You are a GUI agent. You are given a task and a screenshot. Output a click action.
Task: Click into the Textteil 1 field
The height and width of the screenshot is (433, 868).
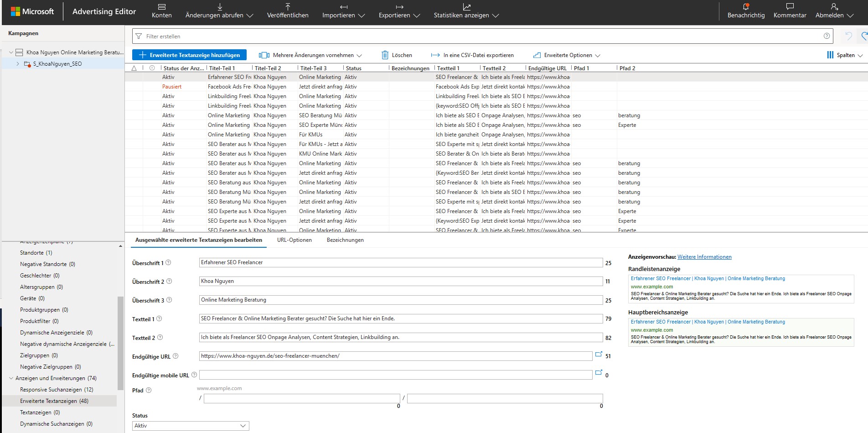click(401, 318)
